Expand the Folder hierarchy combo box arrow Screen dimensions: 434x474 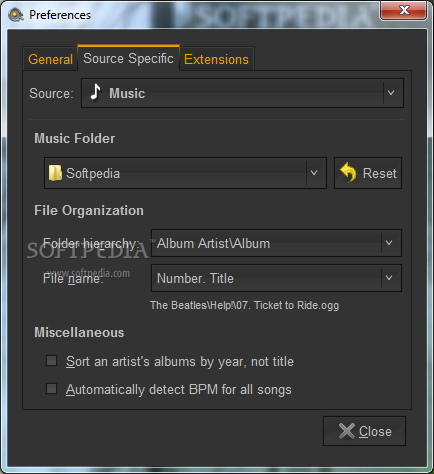(389, 243)
